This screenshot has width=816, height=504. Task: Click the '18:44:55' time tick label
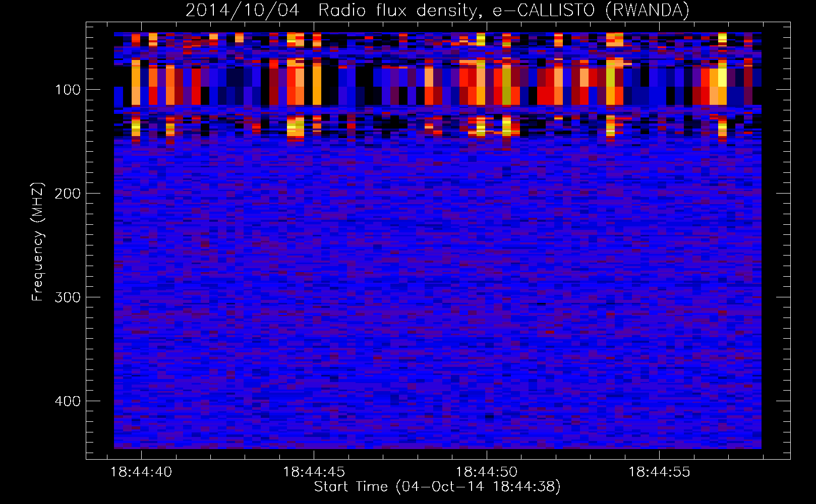point(659,472)
